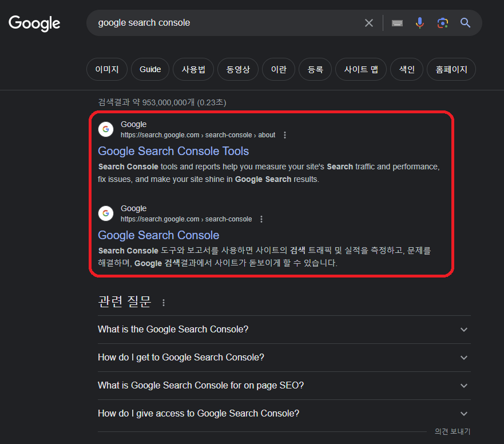Open the Google logo homepage link

tap(34, 23)
